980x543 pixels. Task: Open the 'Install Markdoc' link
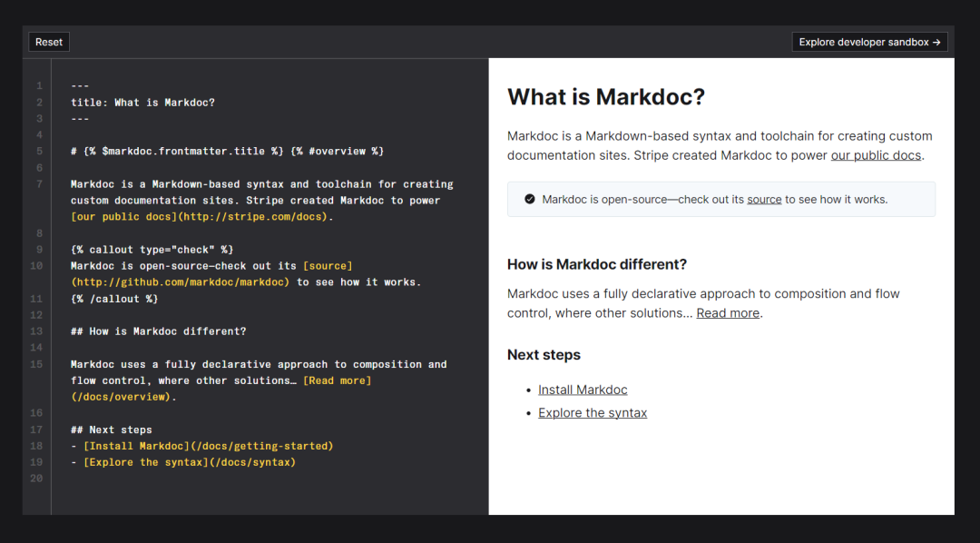583,390
